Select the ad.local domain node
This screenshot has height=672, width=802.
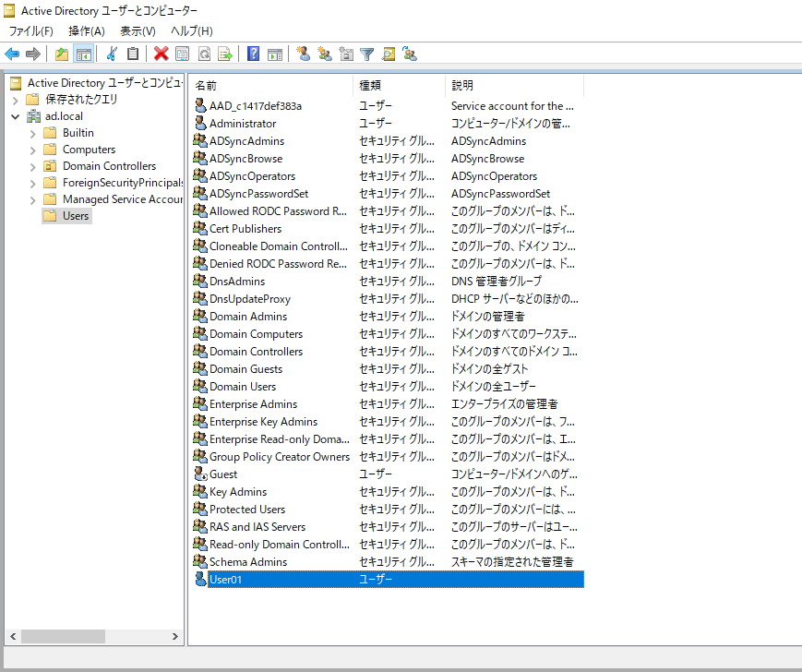64,116
